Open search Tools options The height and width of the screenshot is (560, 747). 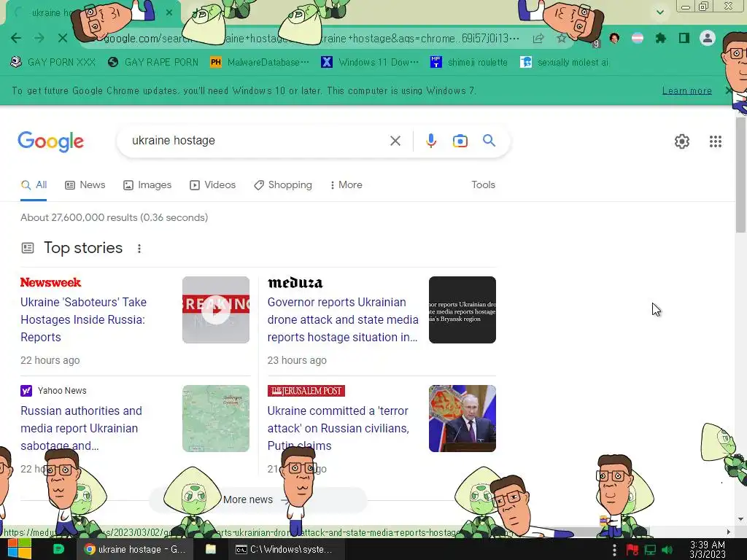coord(483,184)
